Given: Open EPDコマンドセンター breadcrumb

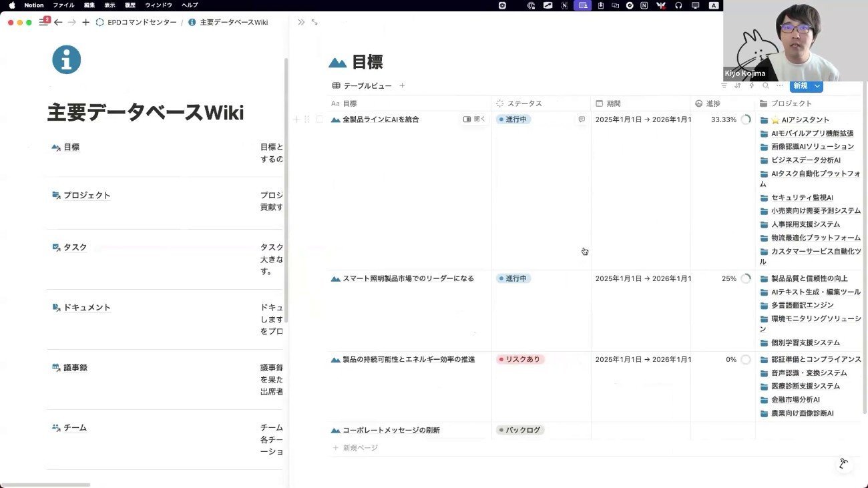Looking at the screenshot, I should tap(136, 22).
